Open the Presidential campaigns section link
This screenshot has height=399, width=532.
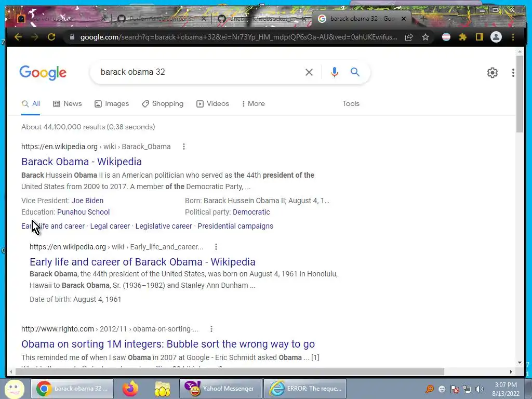pos(235,226)
